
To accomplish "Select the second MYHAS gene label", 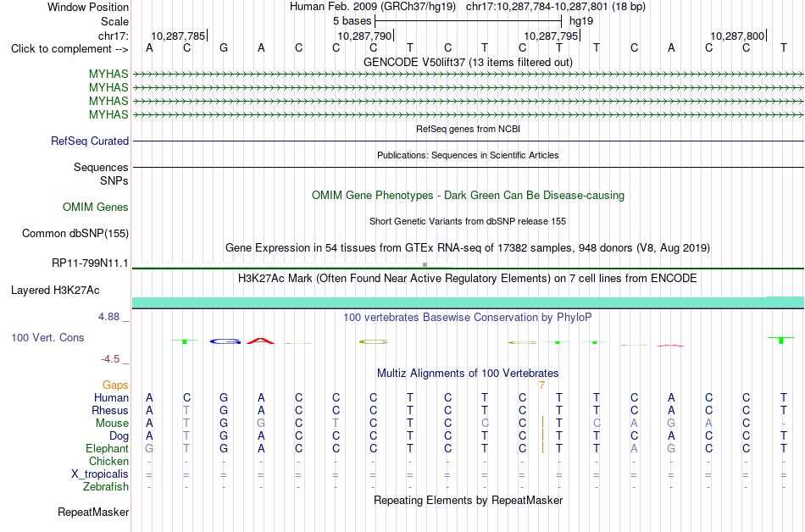I will coord(108,88).
